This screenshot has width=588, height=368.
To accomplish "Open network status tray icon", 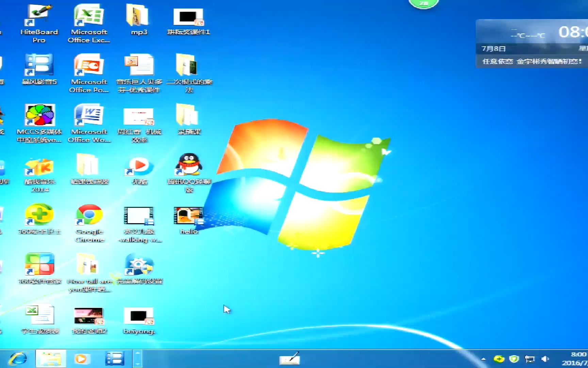I will (x=529, y=359).
